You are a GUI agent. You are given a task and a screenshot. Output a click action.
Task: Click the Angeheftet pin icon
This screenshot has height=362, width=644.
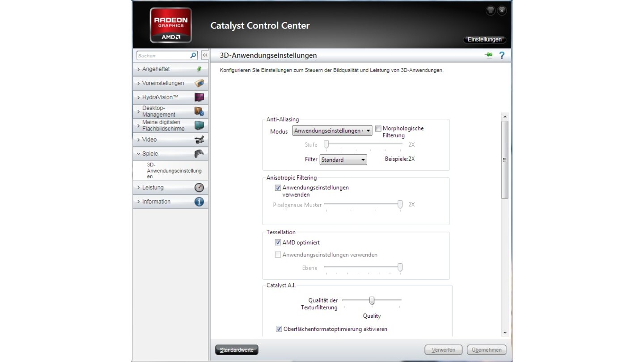[x=199, y=69]
